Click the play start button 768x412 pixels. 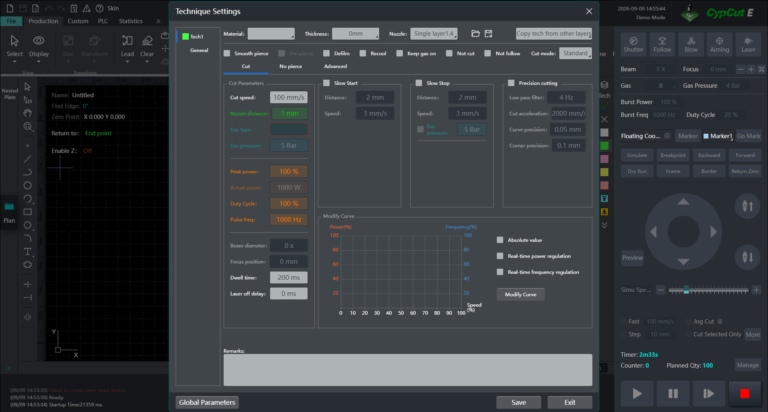pos(637,393)
